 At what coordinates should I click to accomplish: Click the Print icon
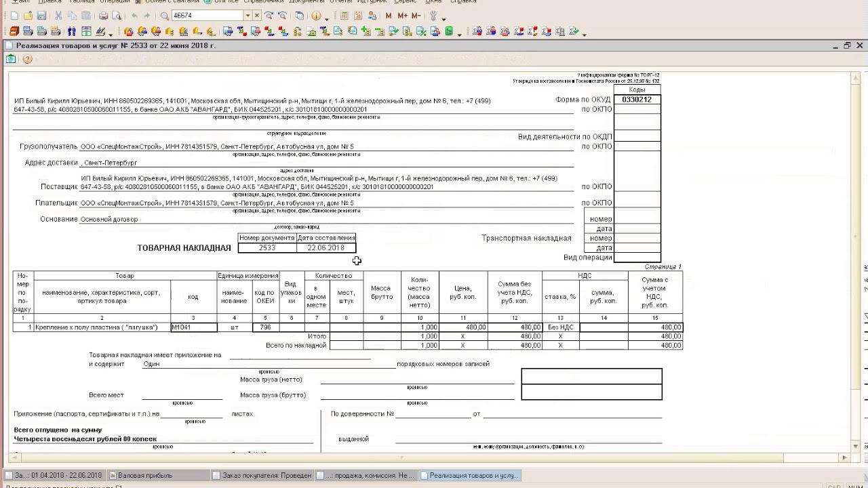(103, 16)
